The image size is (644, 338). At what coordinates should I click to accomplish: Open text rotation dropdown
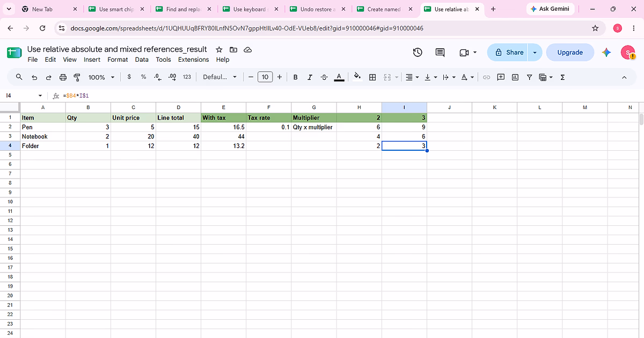pos(467,77)
